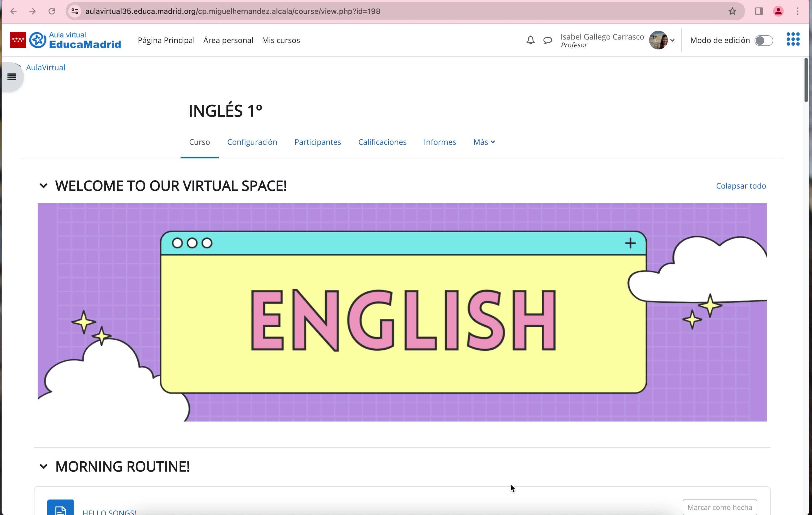The width and height of the screenshot is (812, 515).
Task: Collapse the WELCOME TO OUR VIRTUAL SPACE section
Action: (x=44, y=186)
